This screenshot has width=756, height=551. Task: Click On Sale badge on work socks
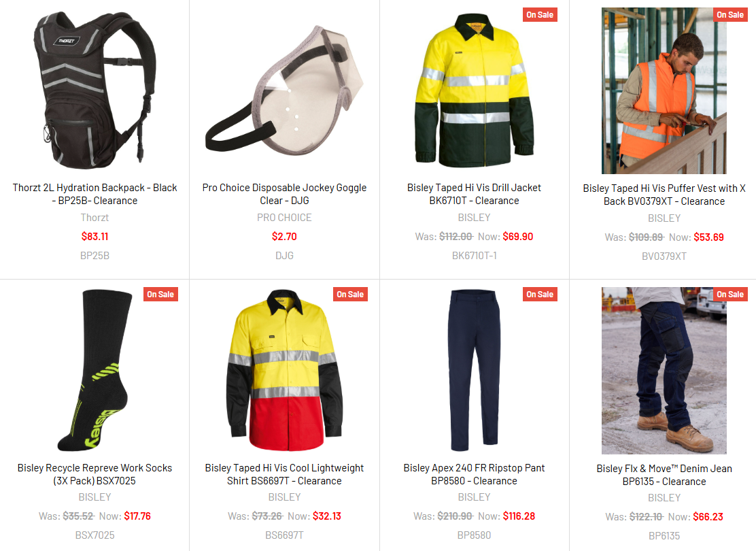(160, 295)
